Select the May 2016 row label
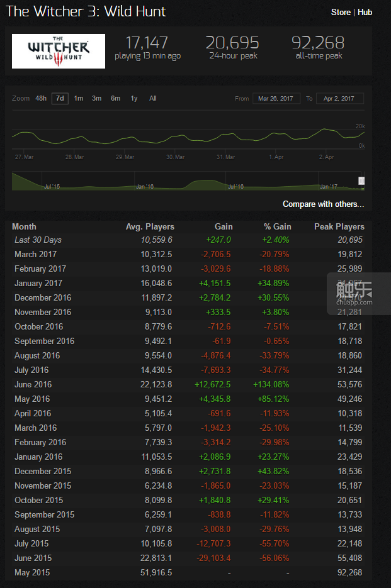The image size is (391, 588). pos(32,399)
